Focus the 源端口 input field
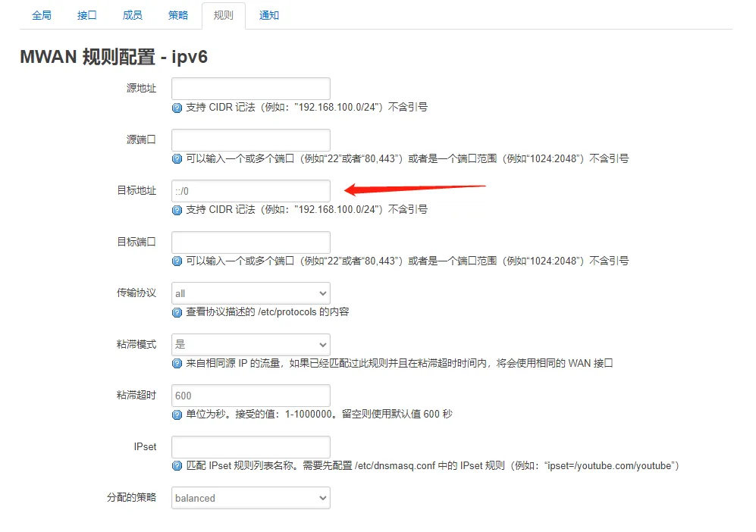 click(251, 139)
